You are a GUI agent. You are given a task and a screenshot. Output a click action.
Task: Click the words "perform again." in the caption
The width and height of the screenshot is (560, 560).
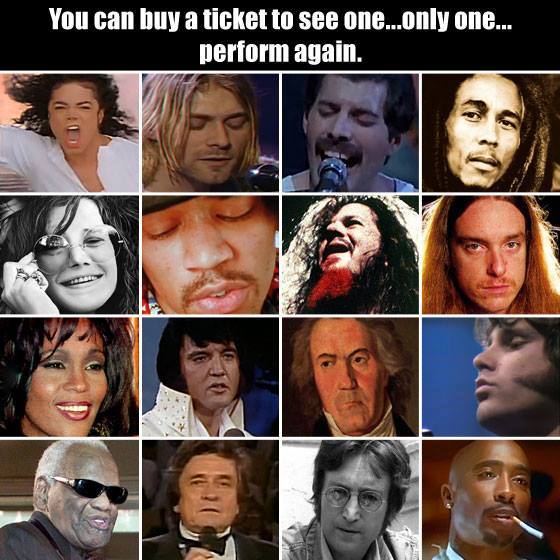pos(281,52)
